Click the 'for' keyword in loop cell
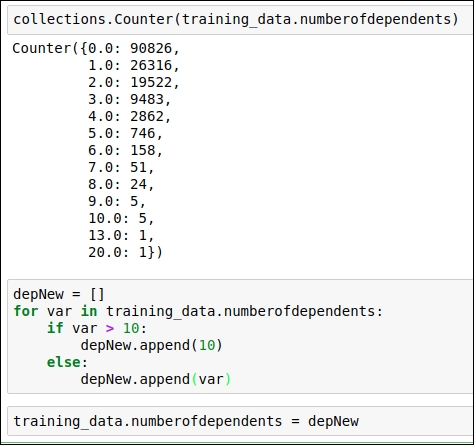 [x=26, y=311]
